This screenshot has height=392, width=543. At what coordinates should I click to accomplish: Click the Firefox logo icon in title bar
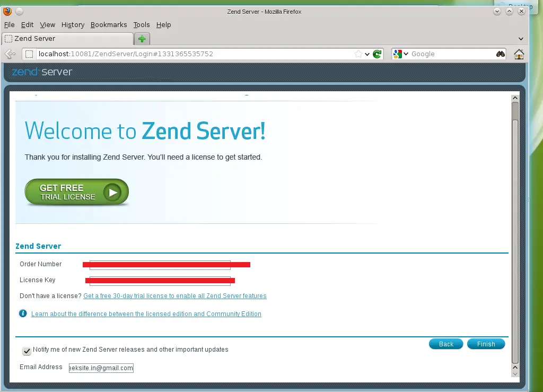tap(7, 12)
